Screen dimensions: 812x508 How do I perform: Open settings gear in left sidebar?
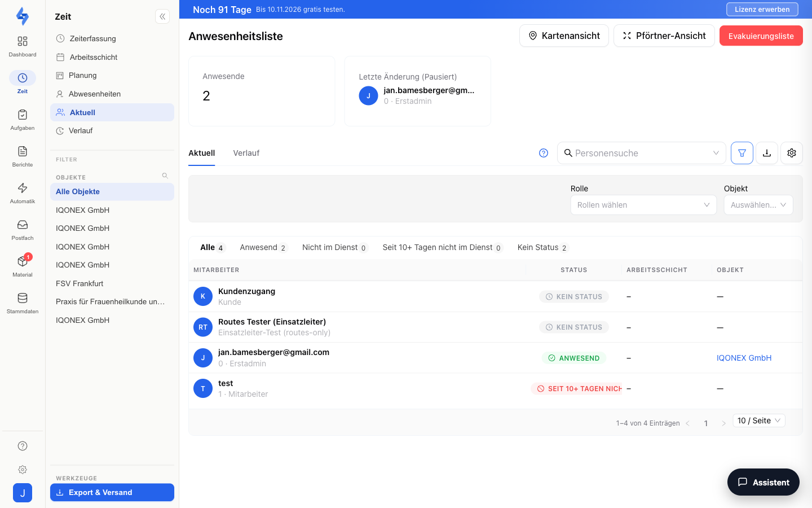[x=23, y=470]
